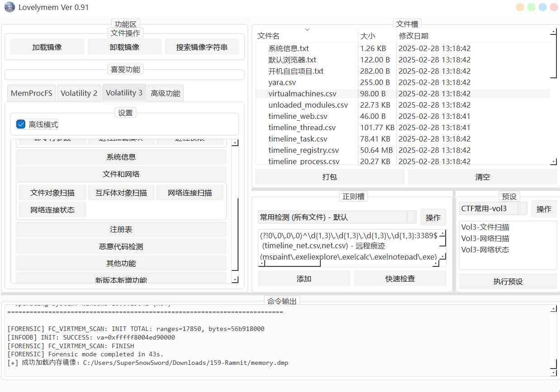The width and height of the screenshot is (560, 392).
Task: Click 操作 button in the 预设 panel
Action: pyautogui.click(x=544, y=209)
